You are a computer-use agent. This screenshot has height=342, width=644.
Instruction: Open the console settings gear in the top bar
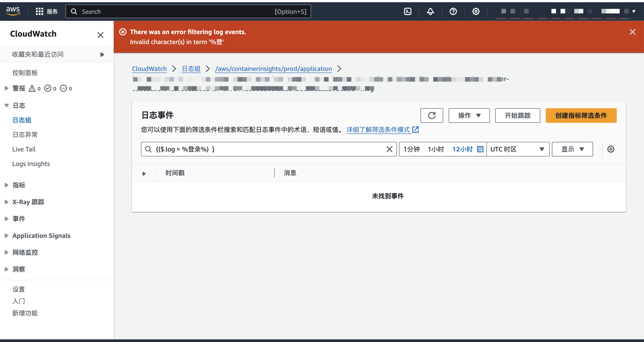click(x=476, y=12)
